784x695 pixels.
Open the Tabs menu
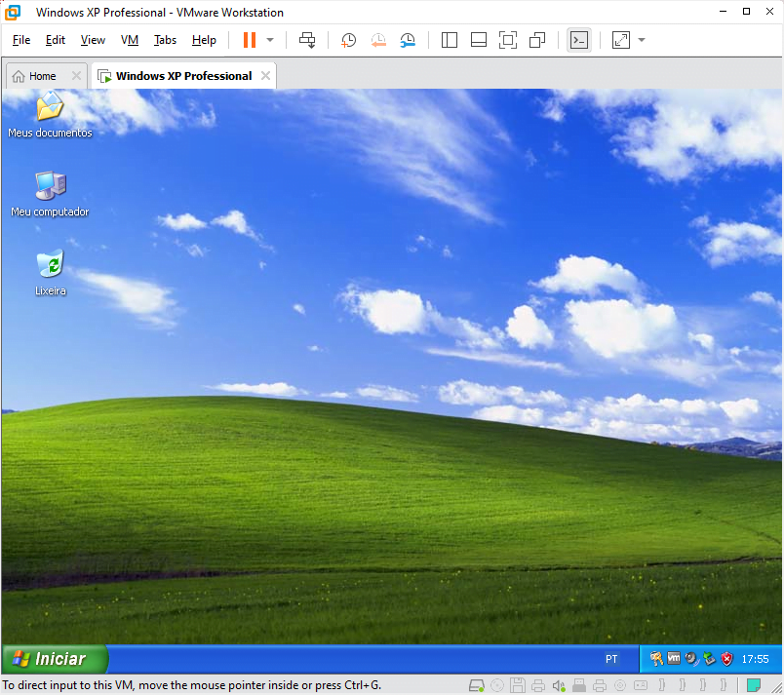165,40
